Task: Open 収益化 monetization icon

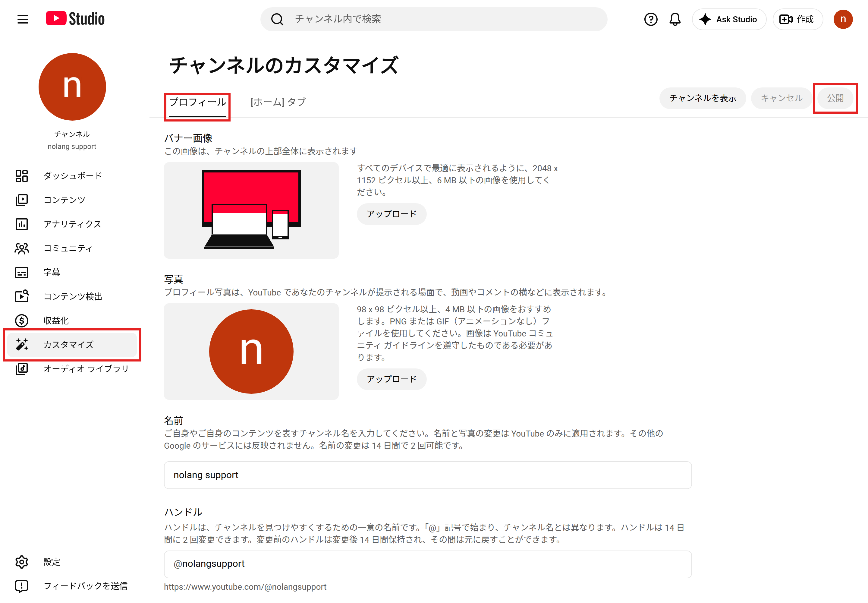Action: tap(21, 320)
